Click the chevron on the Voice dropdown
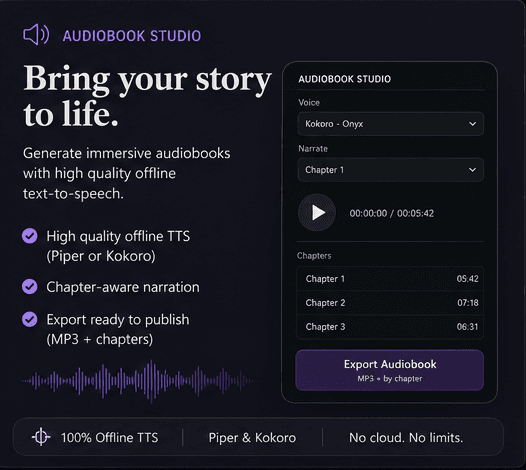 point(472,124)
